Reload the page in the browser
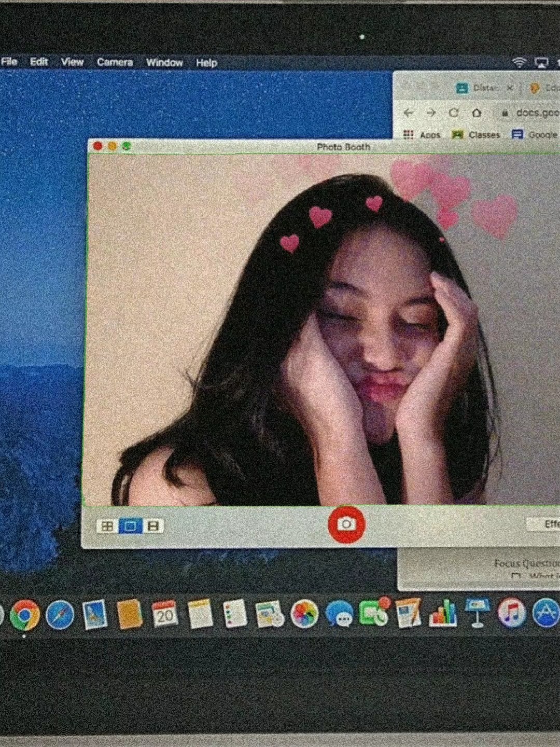This screenshot has width=560, height=747. pos(454,113)
